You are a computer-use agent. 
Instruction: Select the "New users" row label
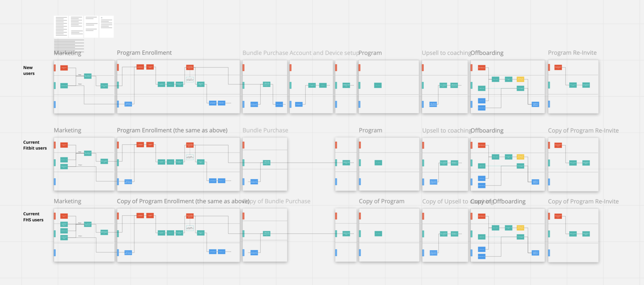click(x=29, y=70)
